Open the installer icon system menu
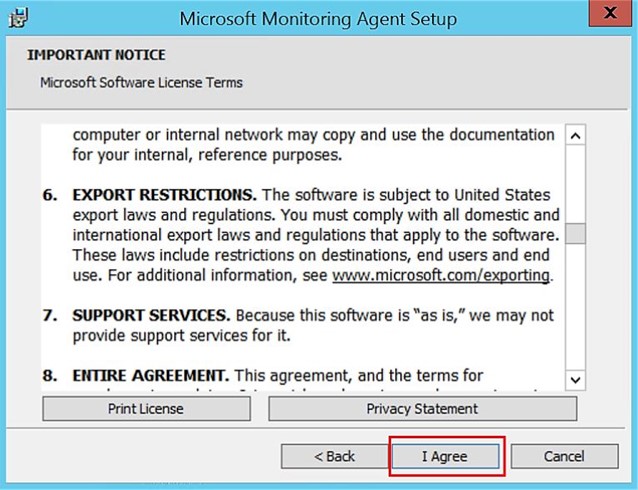 pos(18,18)
